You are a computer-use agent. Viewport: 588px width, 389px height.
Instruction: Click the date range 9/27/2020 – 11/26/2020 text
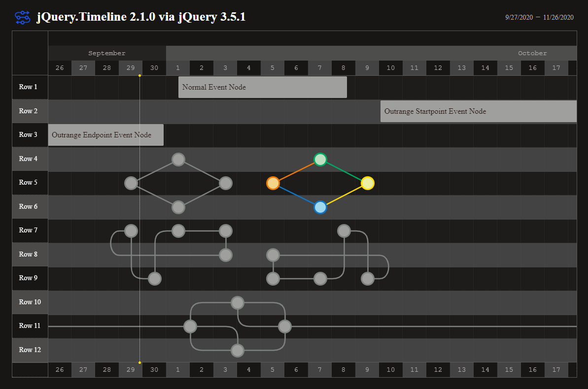coord(539,17)
